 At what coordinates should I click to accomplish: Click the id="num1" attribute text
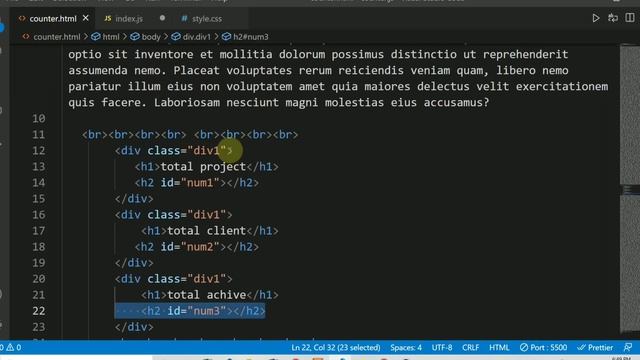tap(190, 183)
